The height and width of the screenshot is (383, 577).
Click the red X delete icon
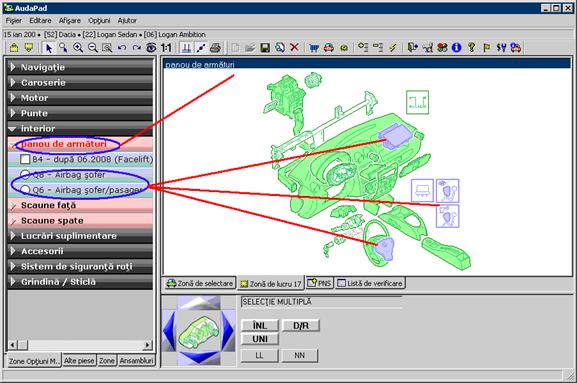[x=294, y=47]
